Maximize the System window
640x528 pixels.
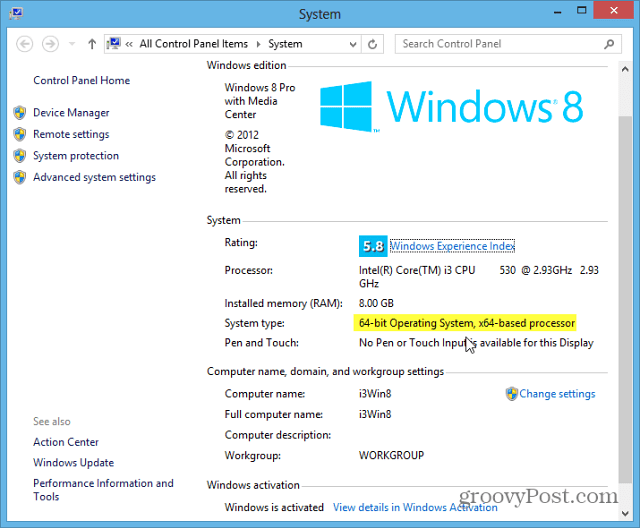(582, 11)
